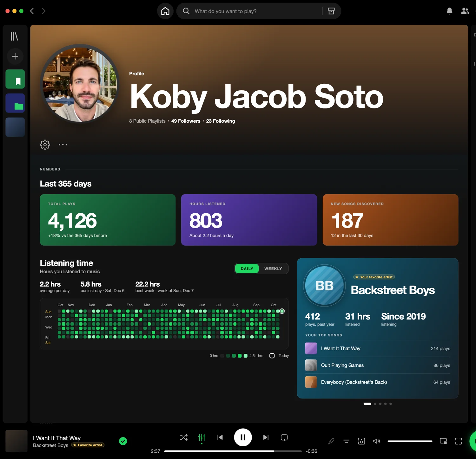Toggle saved checkmark for current song
This screenshot has width=476, height=459.
coord(123,441)
